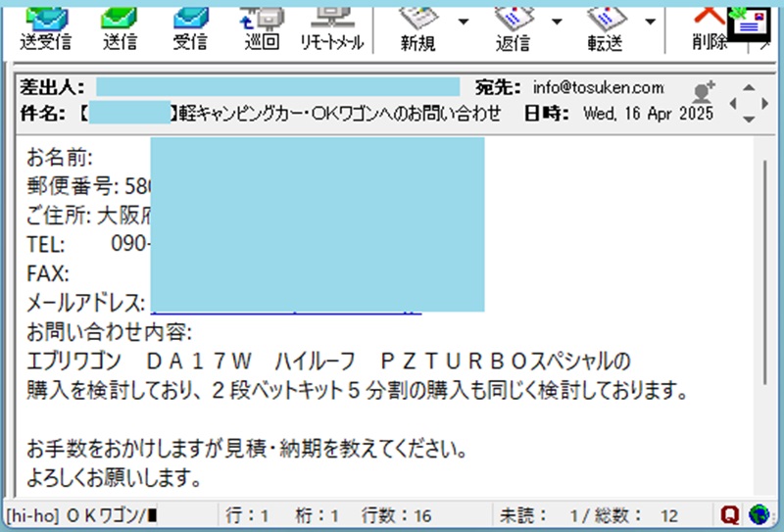Click the red Q icon in status bar
Viewport: 784px width, 532px height.
[x=729, y=514]
